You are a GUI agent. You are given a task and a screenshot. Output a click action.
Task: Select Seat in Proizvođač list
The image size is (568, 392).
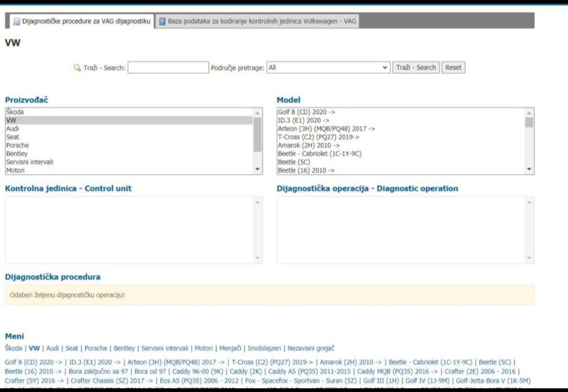pos(129,137)
